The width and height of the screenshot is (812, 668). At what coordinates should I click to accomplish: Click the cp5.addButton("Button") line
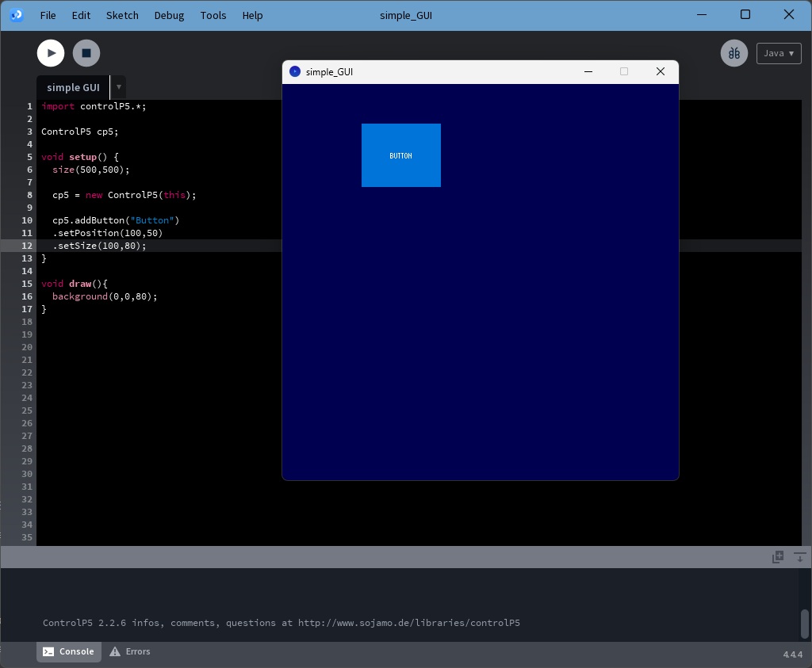click(x=116, y=220)
